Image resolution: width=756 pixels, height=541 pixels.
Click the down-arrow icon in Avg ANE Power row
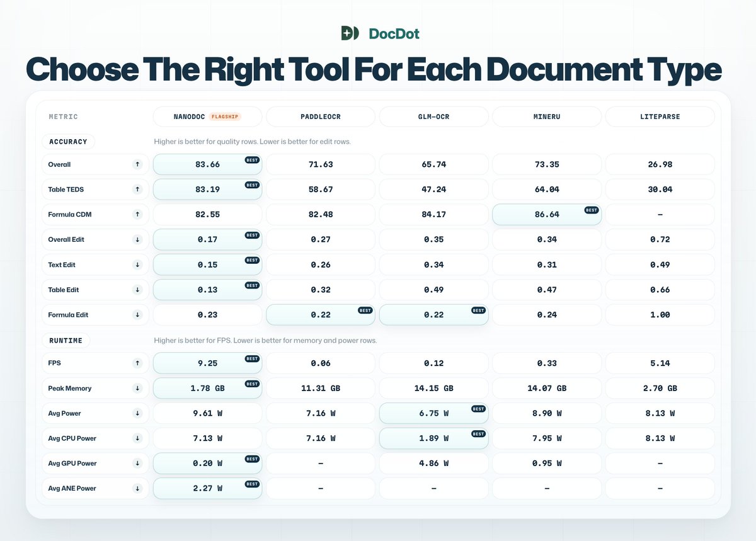[137, 489]
